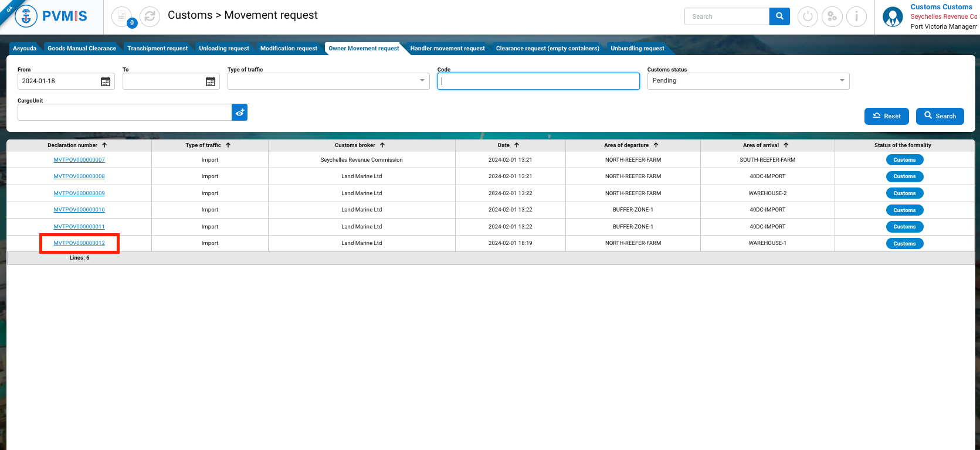The width and height of the screenshot is (980, 450).
Task: Open declaration MVTPOV000000012 link
Action: pos(79,243)
